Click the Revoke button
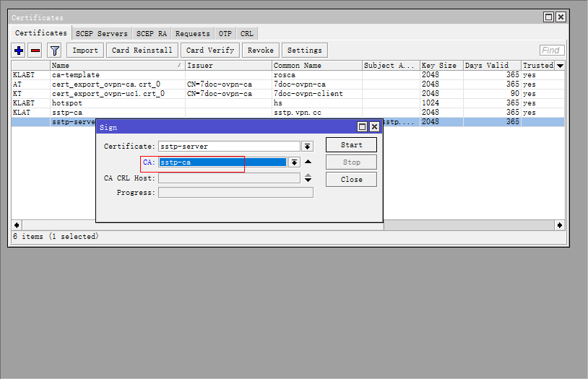Viewport: 588px width, 379px height. pyautogui.click(x=260, y=51)
